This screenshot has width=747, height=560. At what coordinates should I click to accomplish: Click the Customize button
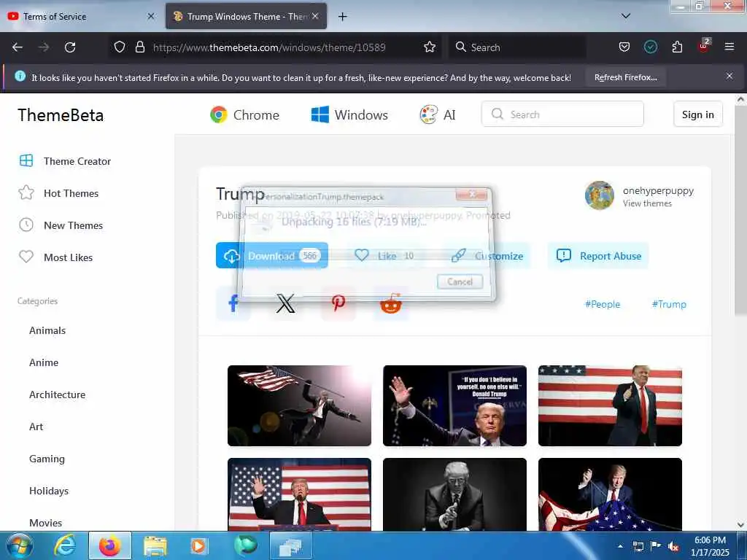[487, 256]
